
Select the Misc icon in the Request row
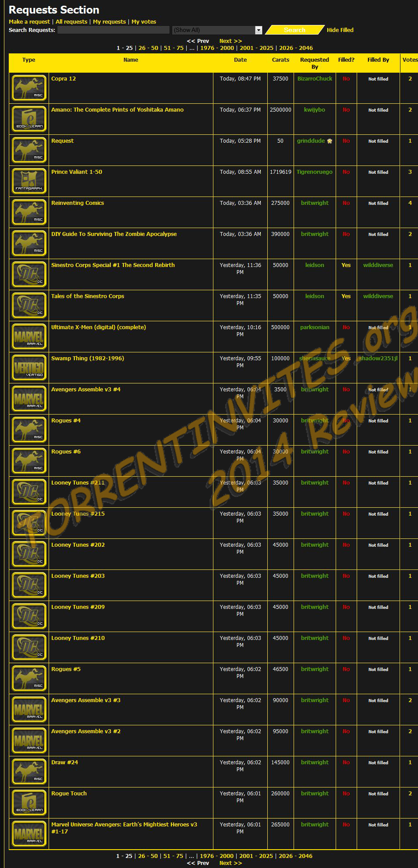pyautogui.click(x=29, y=150)
